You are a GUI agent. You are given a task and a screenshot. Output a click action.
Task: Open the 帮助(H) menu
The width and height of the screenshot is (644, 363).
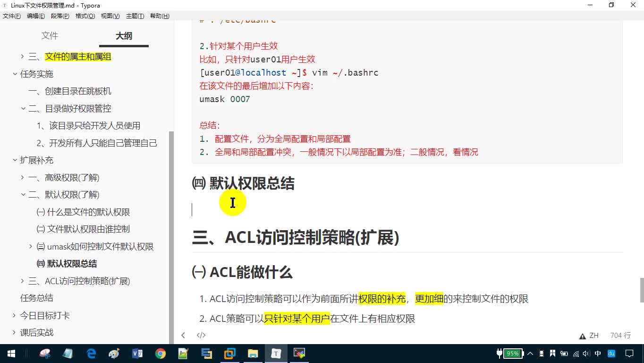pos(160,16)
